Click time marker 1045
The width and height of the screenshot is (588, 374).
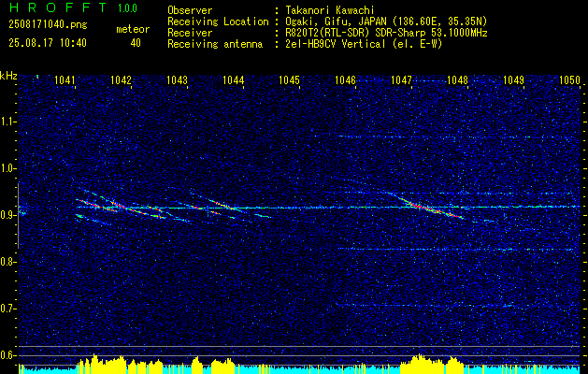(x=290, y=79)
